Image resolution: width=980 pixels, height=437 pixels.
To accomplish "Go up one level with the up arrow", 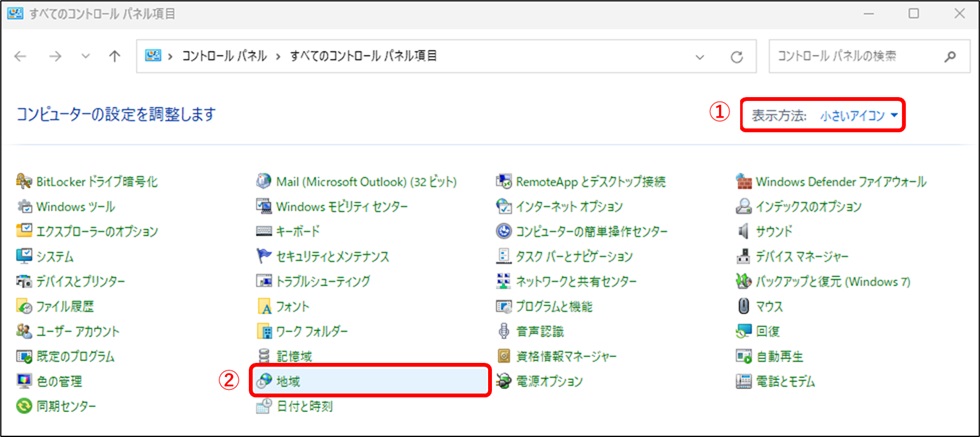I will coord(114,57).
